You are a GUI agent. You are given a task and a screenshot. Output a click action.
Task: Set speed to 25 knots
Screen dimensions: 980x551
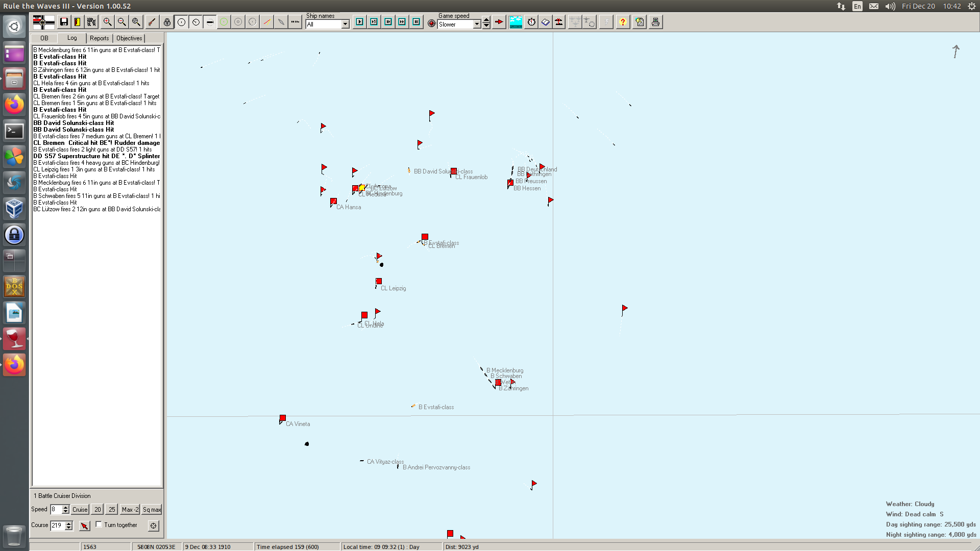tap(112, 509)
